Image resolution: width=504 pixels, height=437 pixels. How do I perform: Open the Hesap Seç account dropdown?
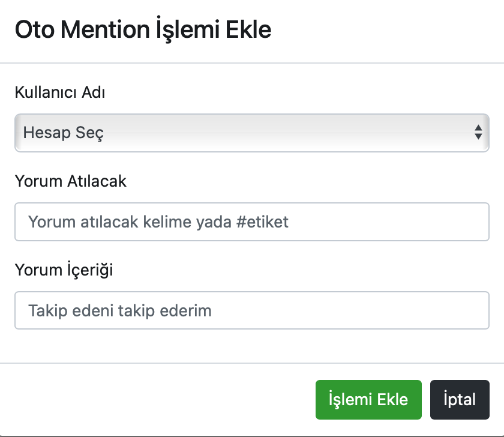pyautogui.click(x=251, y=133)
